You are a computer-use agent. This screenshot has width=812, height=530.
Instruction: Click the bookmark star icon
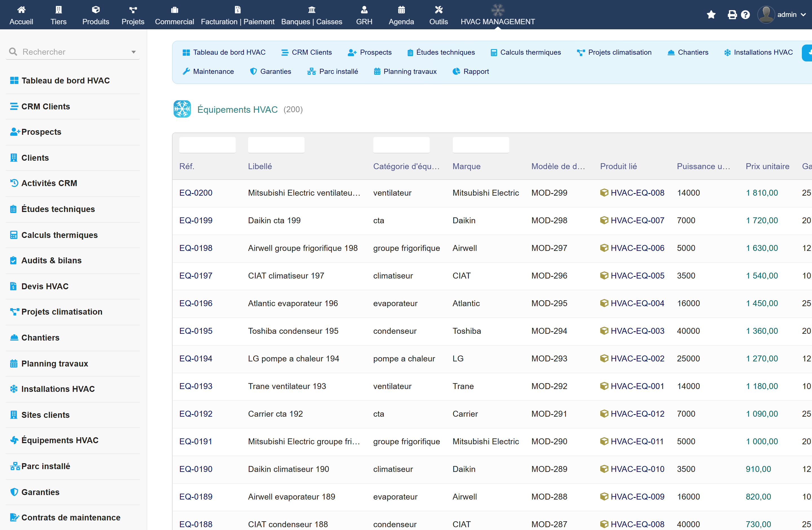(x=711, y=15)
